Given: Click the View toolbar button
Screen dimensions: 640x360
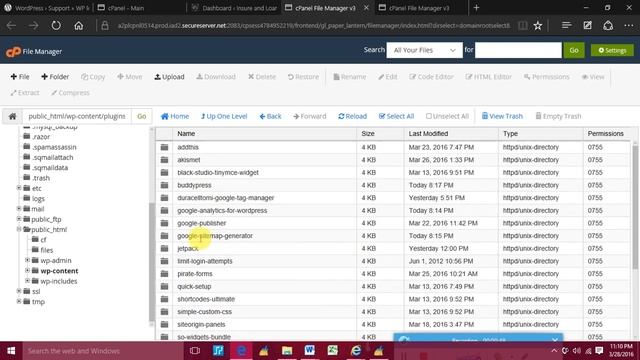Looking at the screenshot, I should [593, 77].
